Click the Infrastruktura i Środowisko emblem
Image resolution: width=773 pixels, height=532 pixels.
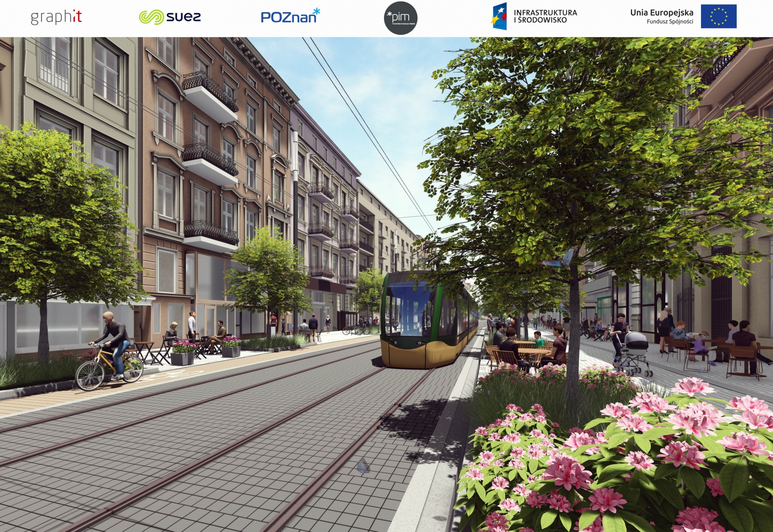(499, 16)
